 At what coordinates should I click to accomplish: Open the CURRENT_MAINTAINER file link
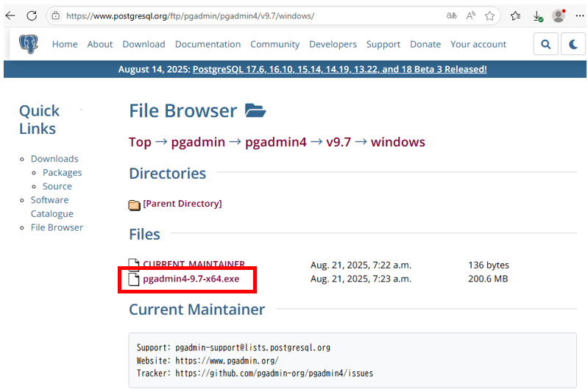pos(194,264)
